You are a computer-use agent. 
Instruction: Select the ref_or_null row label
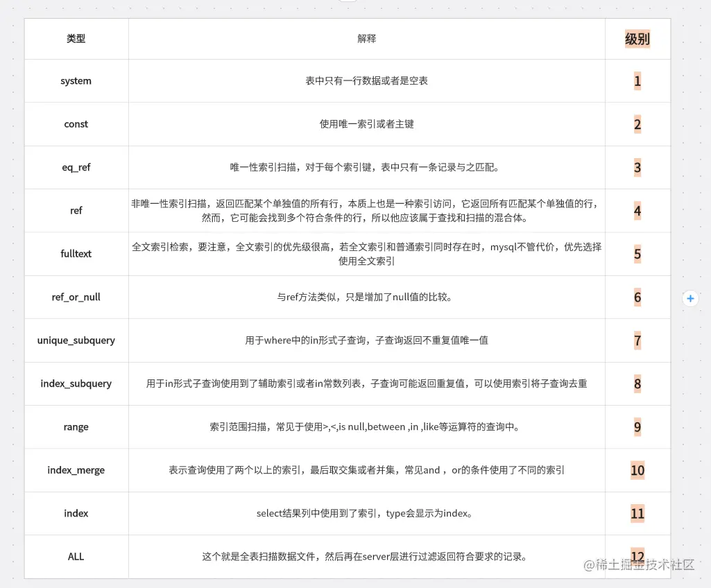[76, 297]
